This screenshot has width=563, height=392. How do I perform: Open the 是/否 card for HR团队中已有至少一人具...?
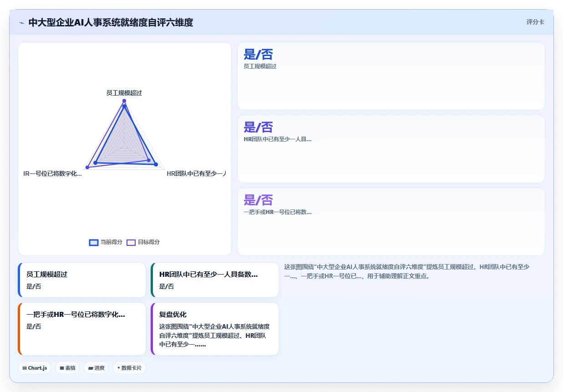(x=391, y=149)
